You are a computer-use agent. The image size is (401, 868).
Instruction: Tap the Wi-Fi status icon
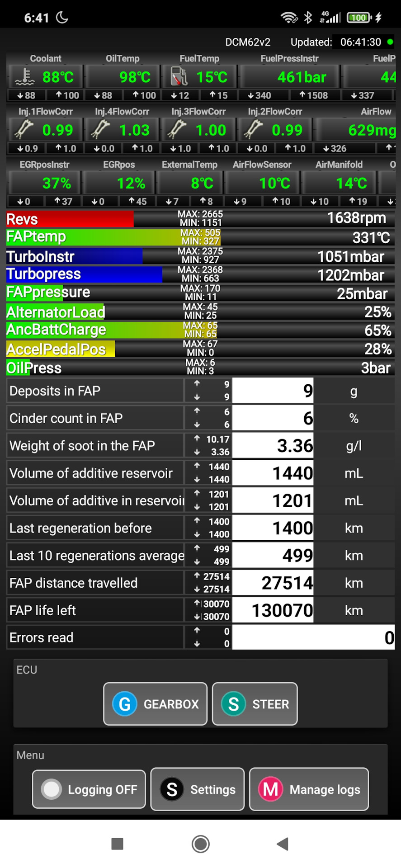(x=289, y=18)
